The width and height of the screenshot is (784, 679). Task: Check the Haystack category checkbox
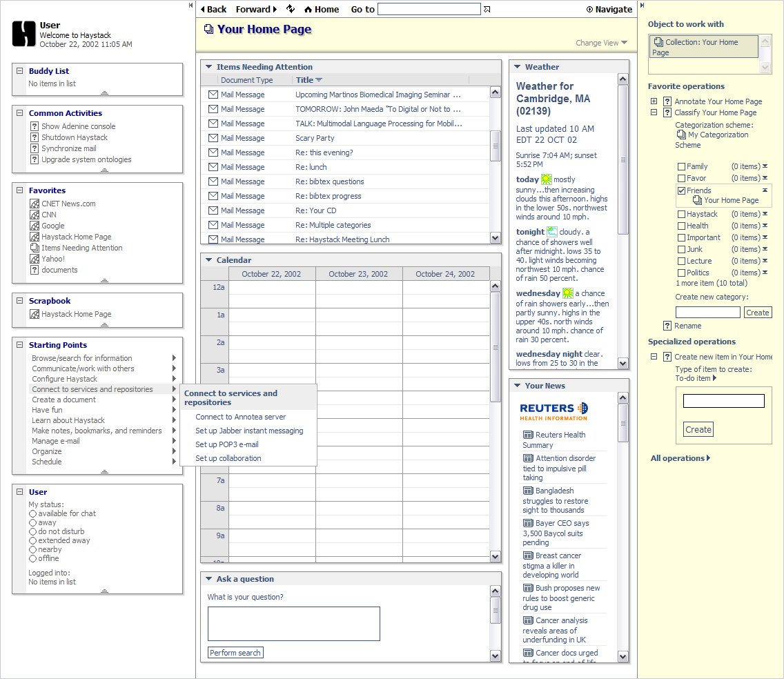[681, 214]
